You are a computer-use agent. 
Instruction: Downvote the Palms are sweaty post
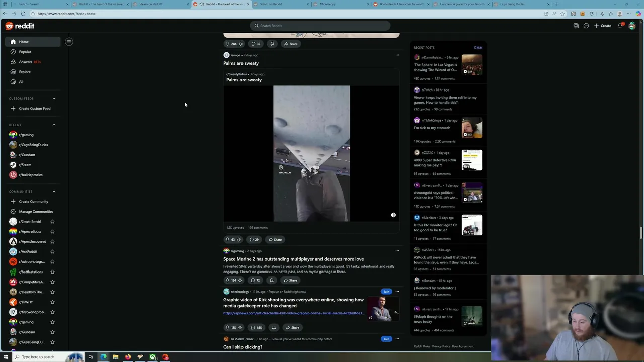click(239, 240)
